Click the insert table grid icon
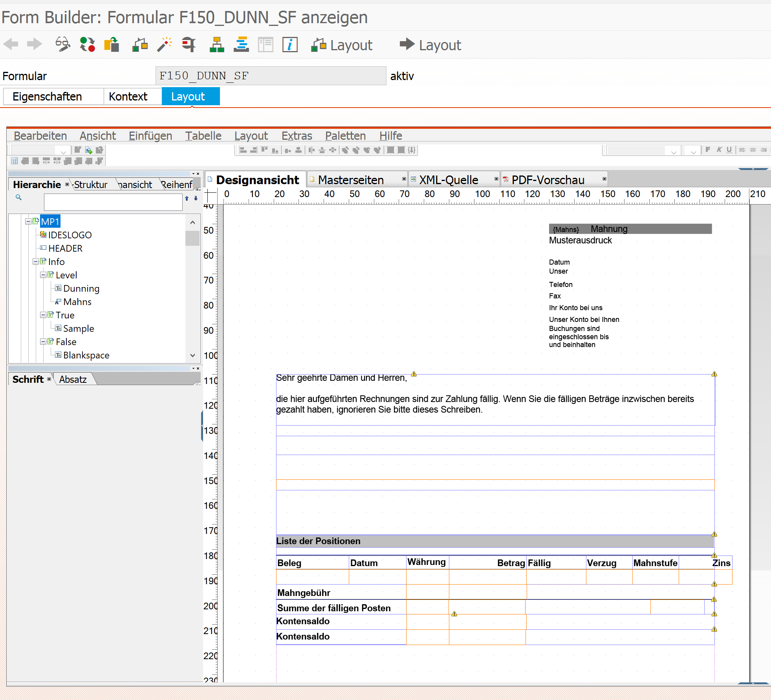The width and height of the screenshot is (771, 700). point(15,161)
